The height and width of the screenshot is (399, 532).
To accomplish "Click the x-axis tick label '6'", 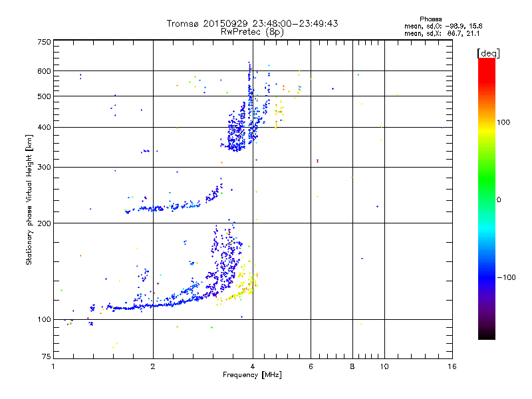I will click(x=311, y=366).
